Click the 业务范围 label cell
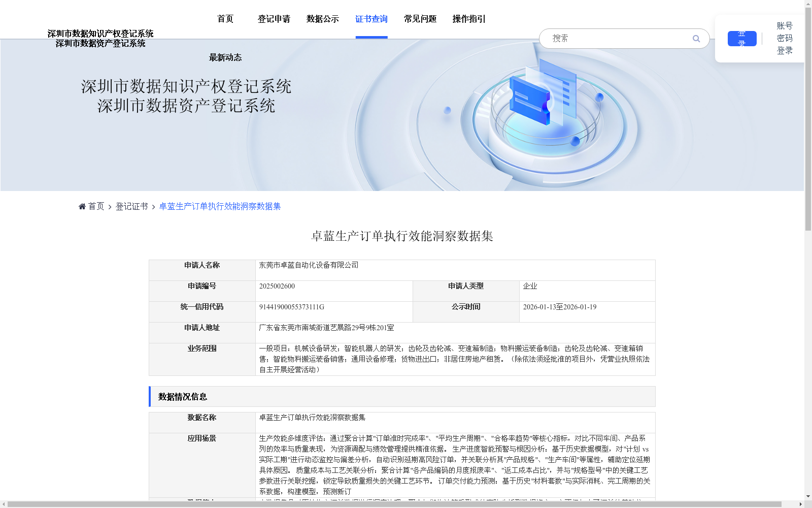 [202, 359]
